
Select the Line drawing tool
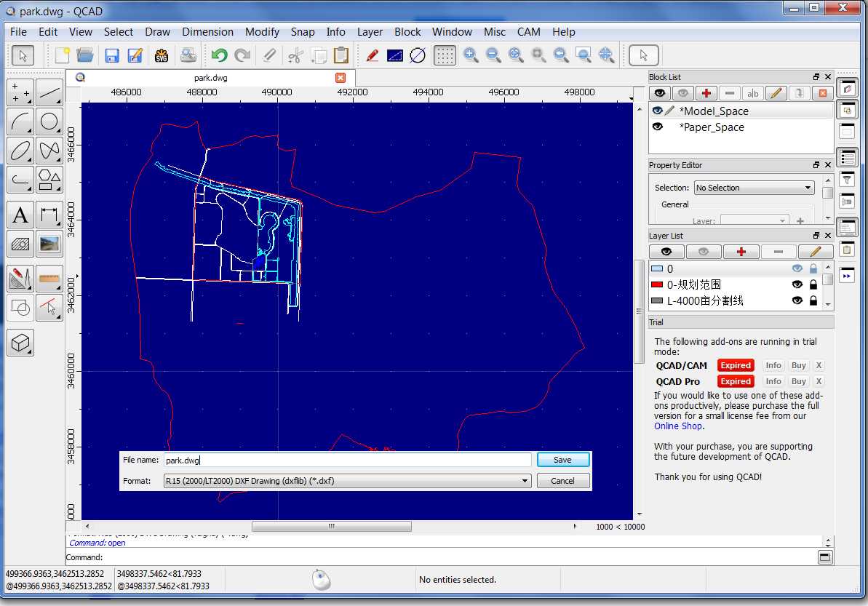[x=49, y=92]
